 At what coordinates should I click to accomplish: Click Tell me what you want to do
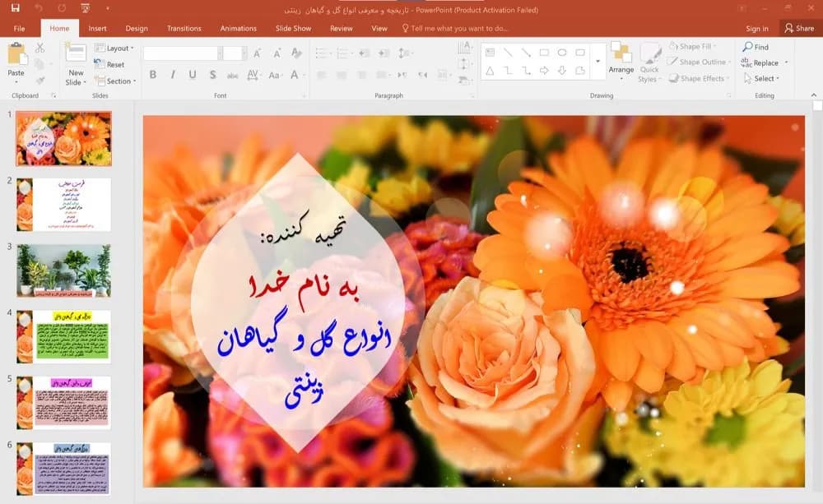(455, 28)
